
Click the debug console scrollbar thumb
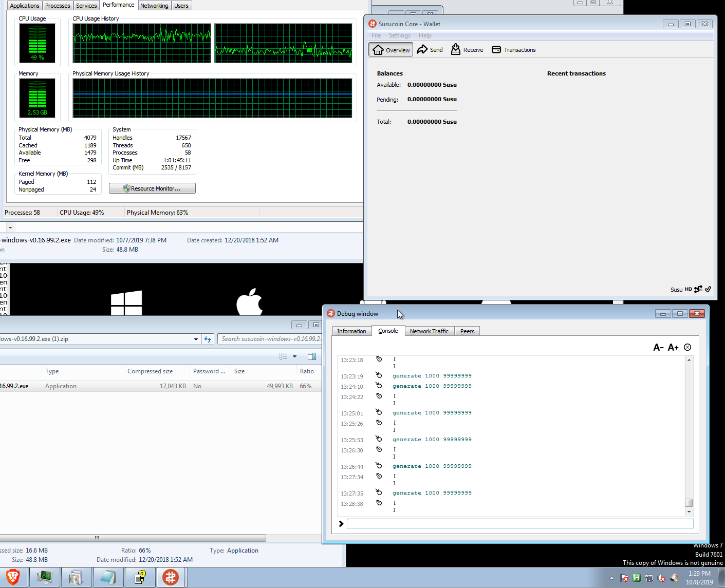coord(689,503)
